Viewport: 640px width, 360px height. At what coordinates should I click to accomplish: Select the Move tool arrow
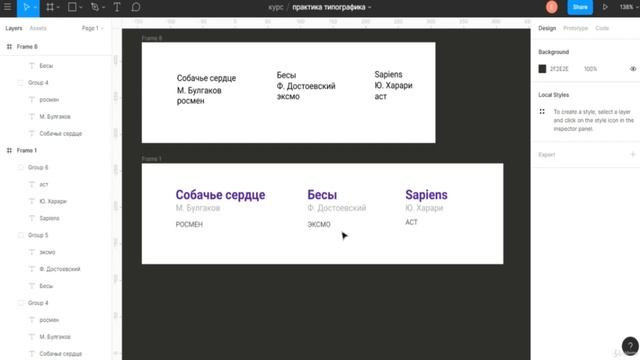click(x=26, y=7)
